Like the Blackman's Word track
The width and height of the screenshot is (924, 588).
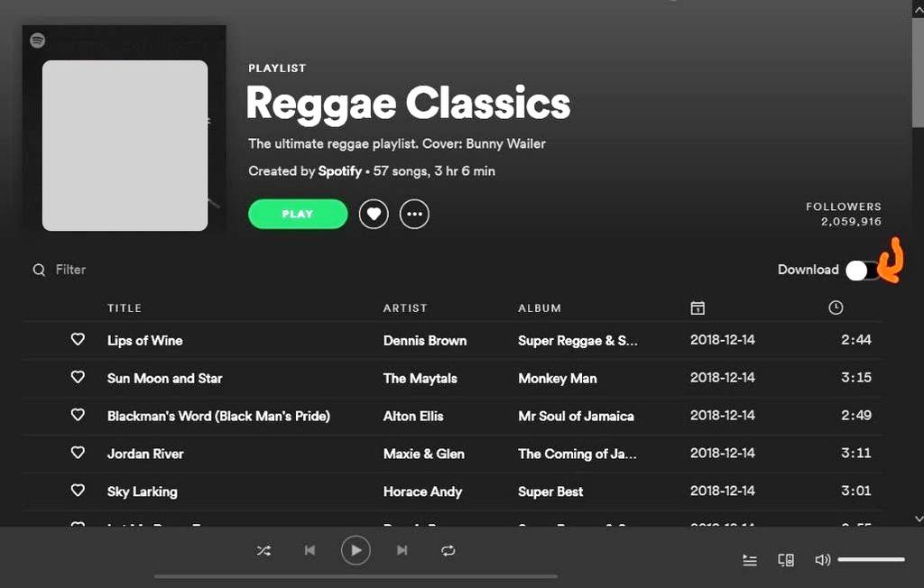point(78,415)
